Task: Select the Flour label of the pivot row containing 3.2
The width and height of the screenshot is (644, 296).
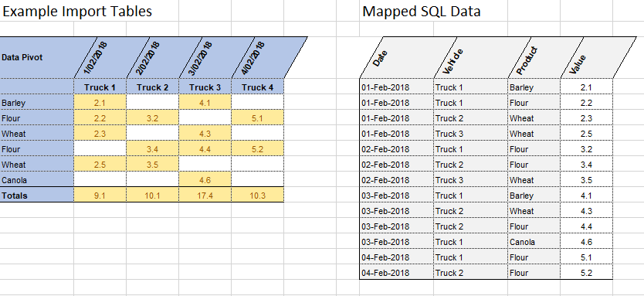Action: point(37,118)
